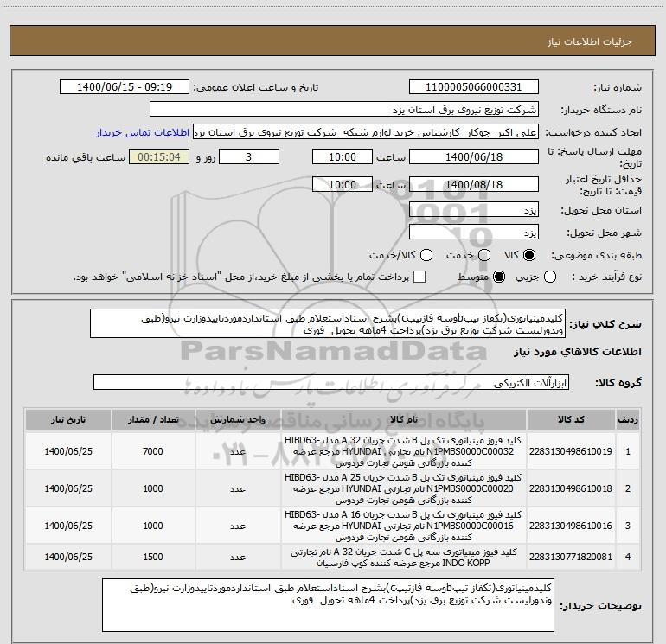
Task: Click product code 2283130498610018
Action: (571, 488)
